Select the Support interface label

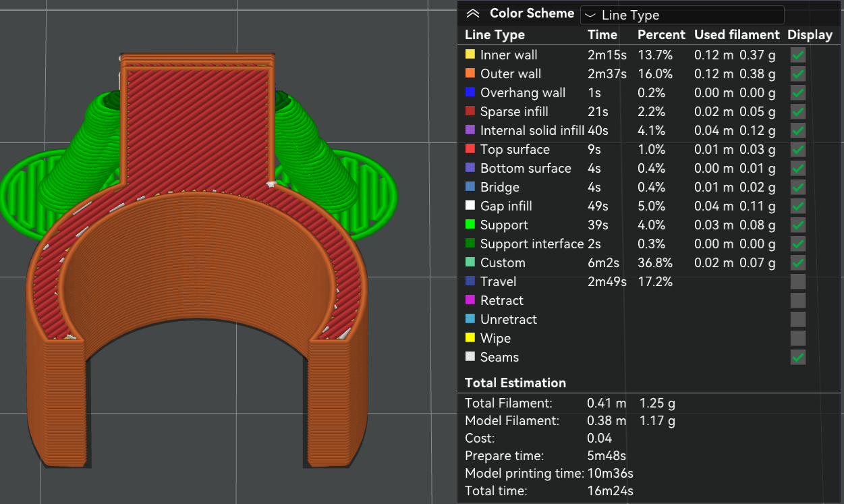tap(532, 244)
